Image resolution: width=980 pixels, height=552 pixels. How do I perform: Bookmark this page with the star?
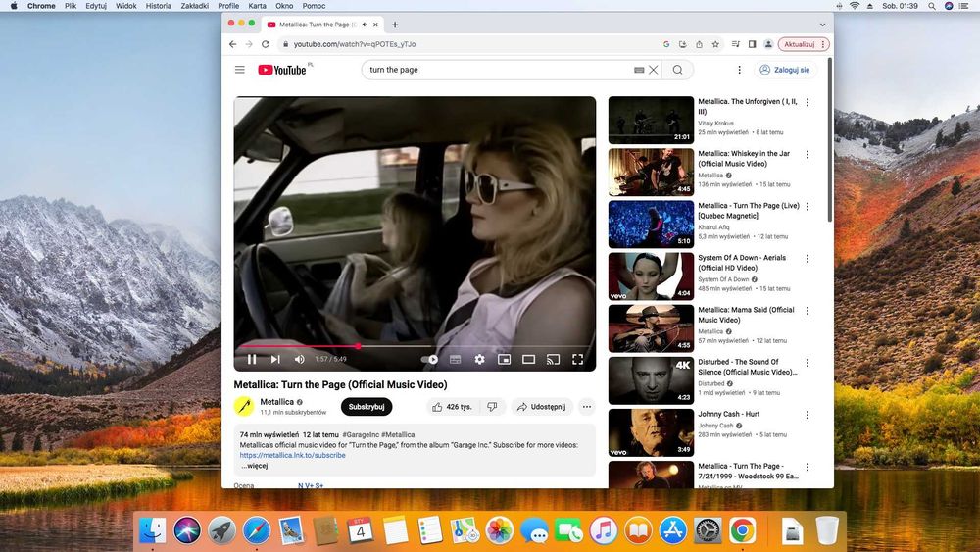point(715,44)
